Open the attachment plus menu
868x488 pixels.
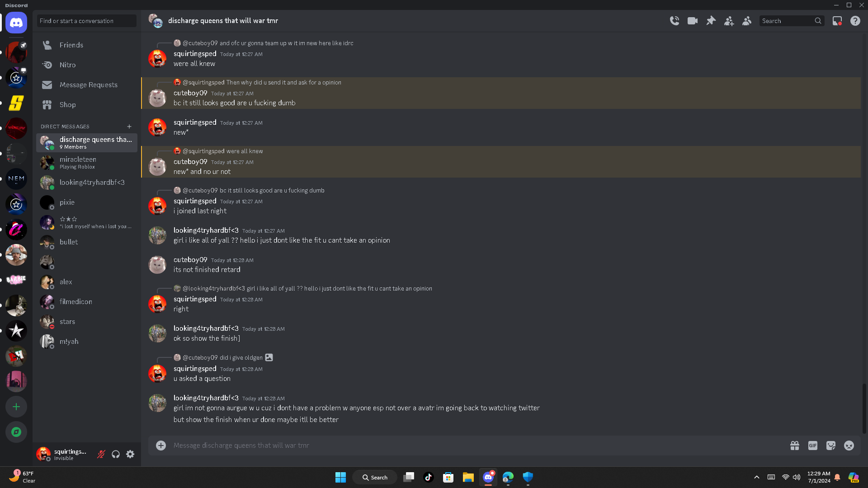[161, 446]
